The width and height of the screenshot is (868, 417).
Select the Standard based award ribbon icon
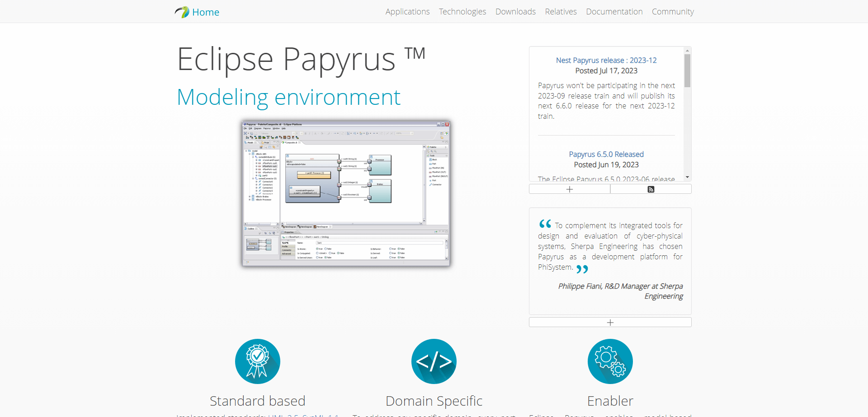pos(257,361)
